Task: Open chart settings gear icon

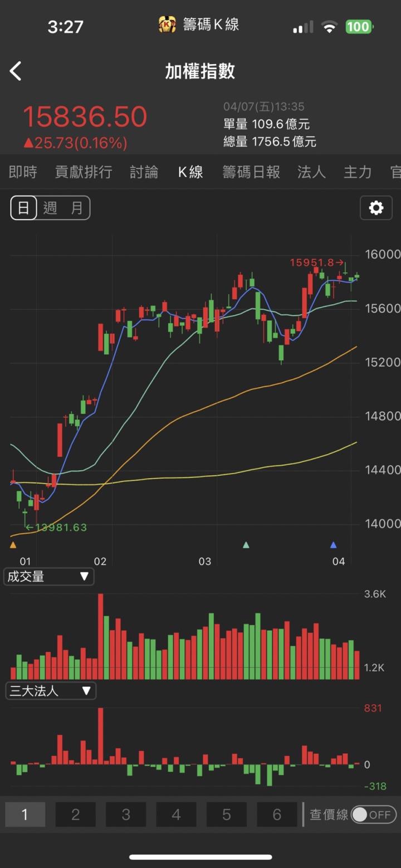Action: (x=376, y=208)
